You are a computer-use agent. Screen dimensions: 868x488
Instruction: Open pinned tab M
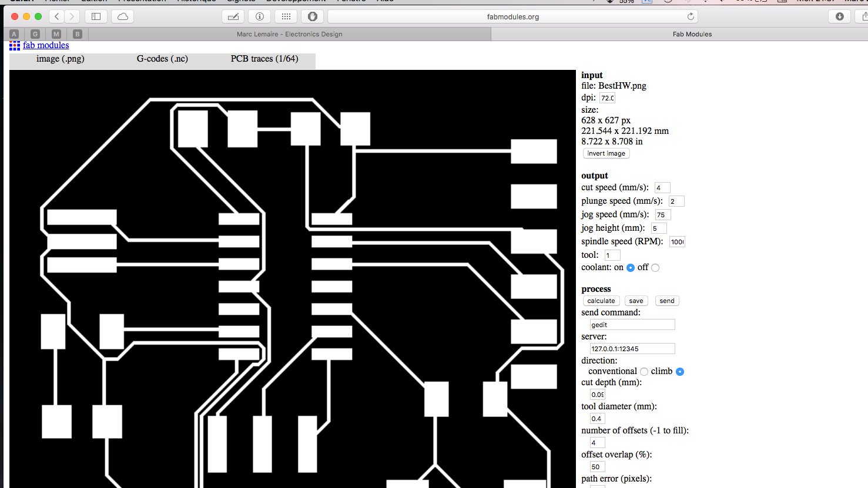[x=56, y=34]
